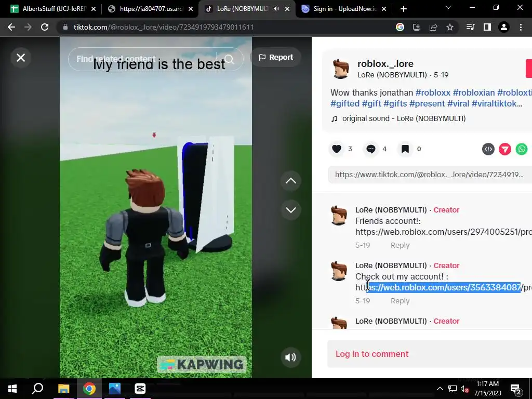The height and width of the screenshot is (399, 532).
Task: Open roblox._.lore profile avatar
Action: point(341,69)
